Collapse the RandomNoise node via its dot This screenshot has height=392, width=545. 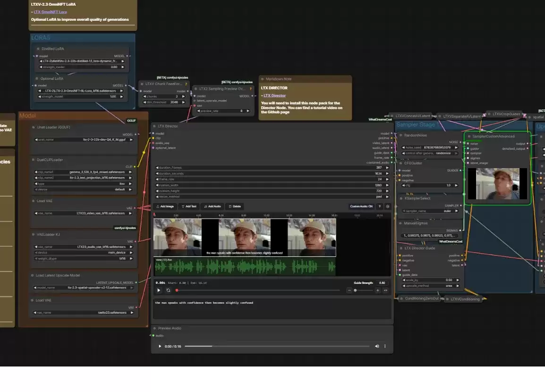pyautogui.click(x=401, y=135)
